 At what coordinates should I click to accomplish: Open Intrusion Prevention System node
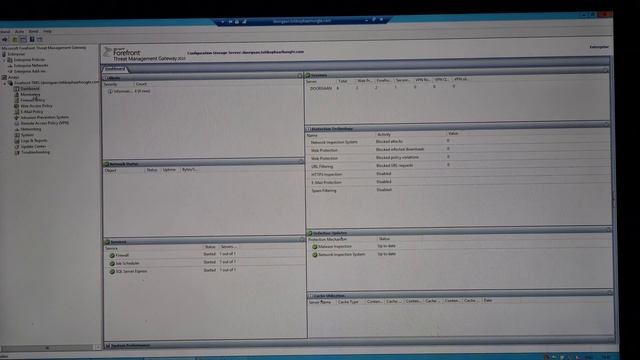pyautogui.click(x=44, y=117)
